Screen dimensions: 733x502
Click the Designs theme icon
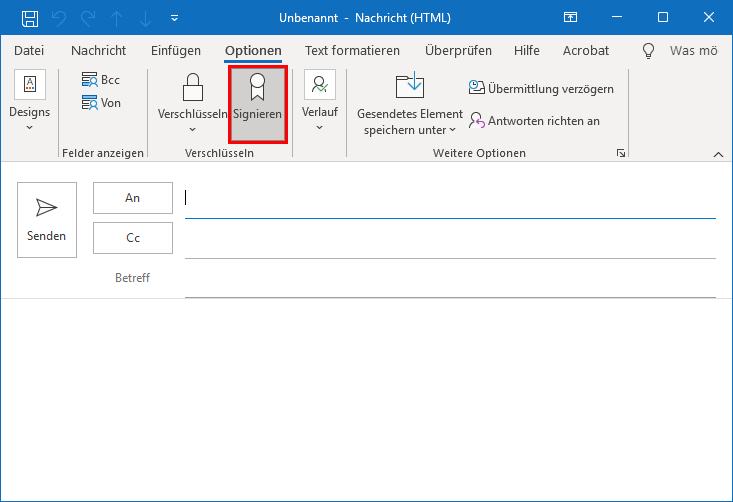30,85
